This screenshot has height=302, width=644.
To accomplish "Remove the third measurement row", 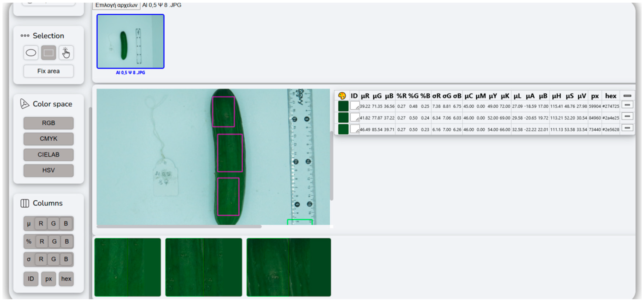I will [x=627, y=128].
